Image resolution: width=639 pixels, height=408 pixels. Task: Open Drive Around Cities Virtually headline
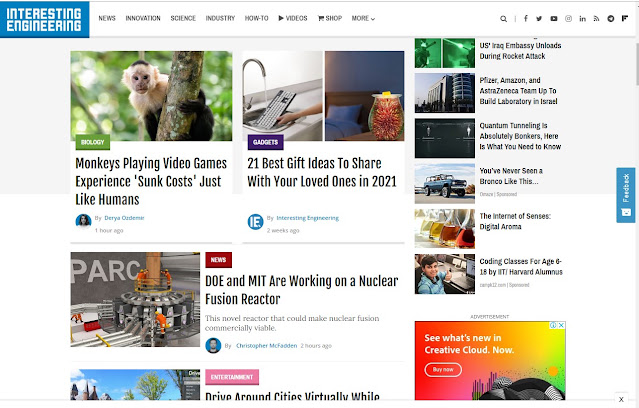[x=292, y=396]
